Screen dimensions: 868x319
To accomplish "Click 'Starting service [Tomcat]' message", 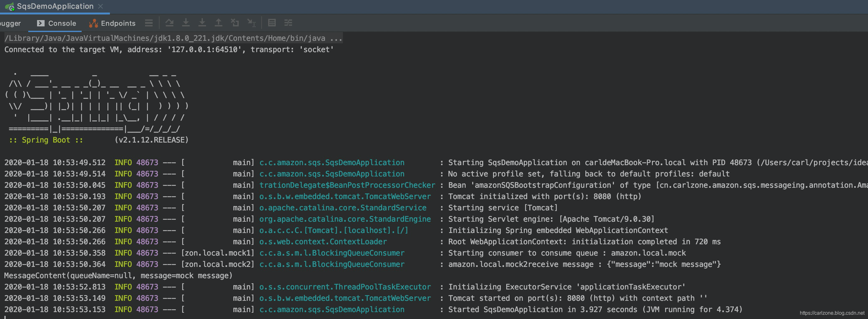I will tap(503, 208).
